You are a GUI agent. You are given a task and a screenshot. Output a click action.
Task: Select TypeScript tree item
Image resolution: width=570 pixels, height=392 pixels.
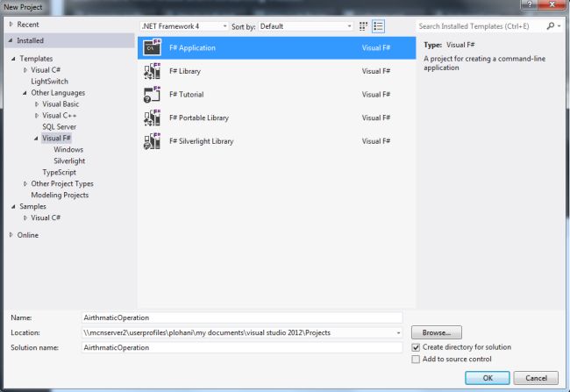pos(60,172)
